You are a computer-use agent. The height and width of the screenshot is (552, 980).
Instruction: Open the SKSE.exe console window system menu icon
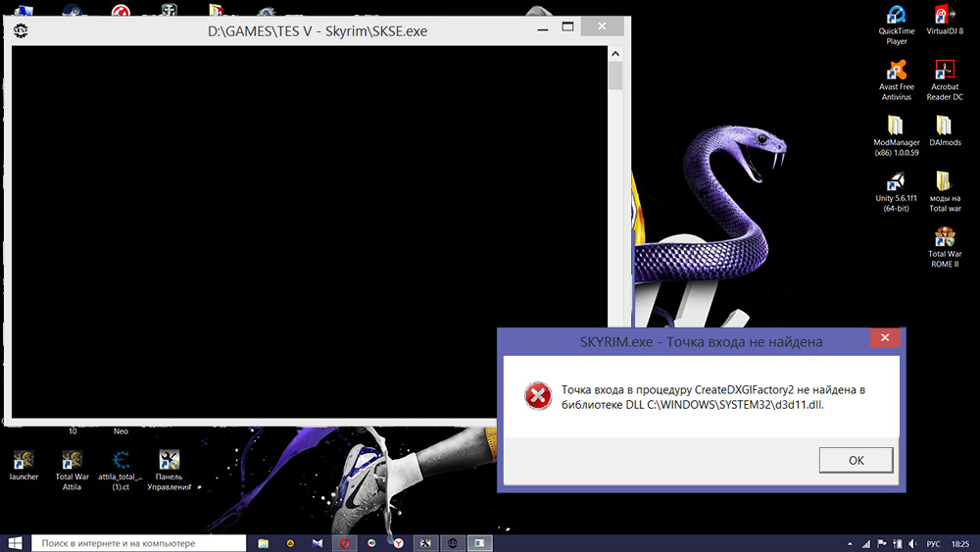pos(21,30)
